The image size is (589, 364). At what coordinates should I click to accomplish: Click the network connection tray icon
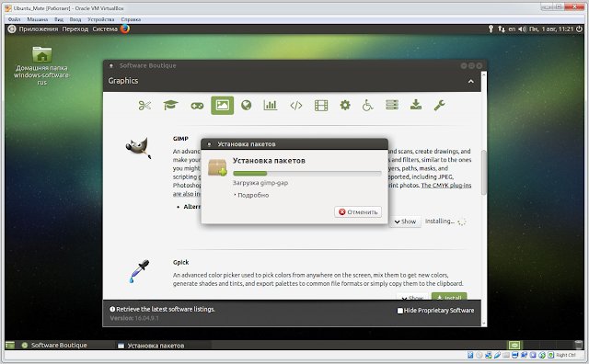(502, 28)
